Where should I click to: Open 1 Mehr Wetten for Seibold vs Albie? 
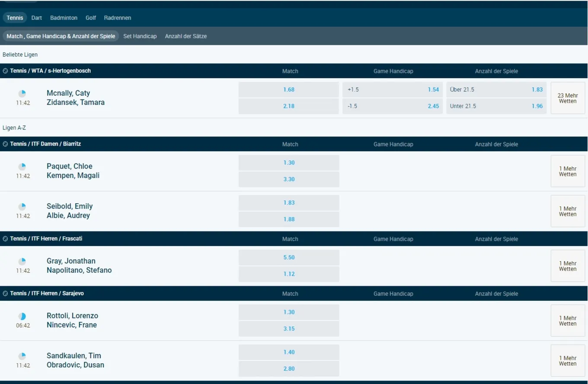(x=568, y=211)
